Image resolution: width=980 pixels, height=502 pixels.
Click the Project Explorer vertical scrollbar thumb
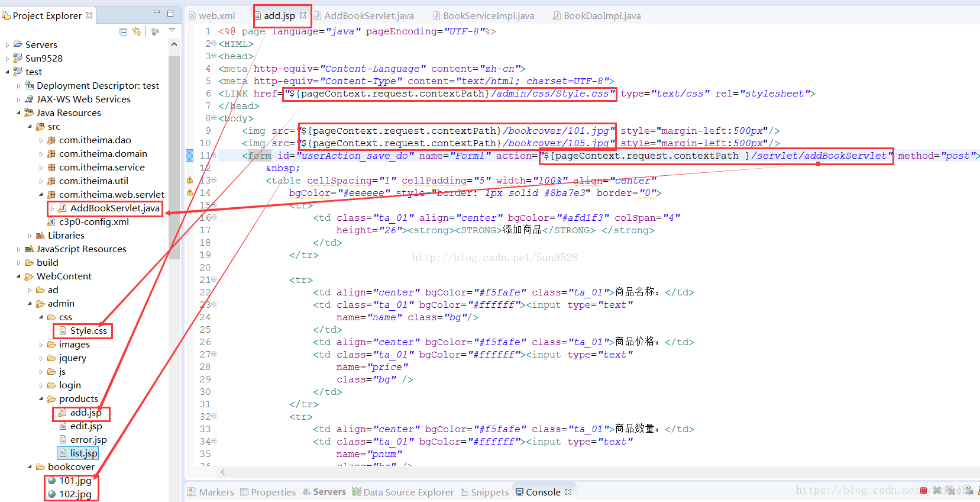coord(174,157)
